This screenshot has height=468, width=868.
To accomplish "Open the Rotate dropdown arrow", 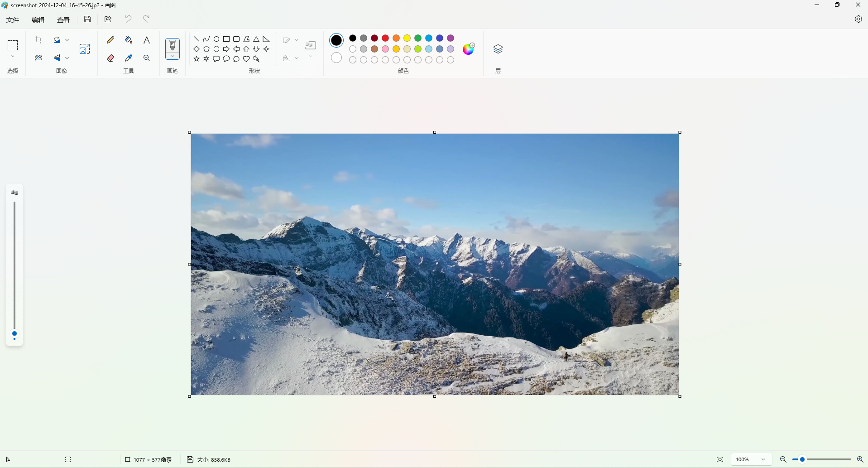I will pos(67,40).
